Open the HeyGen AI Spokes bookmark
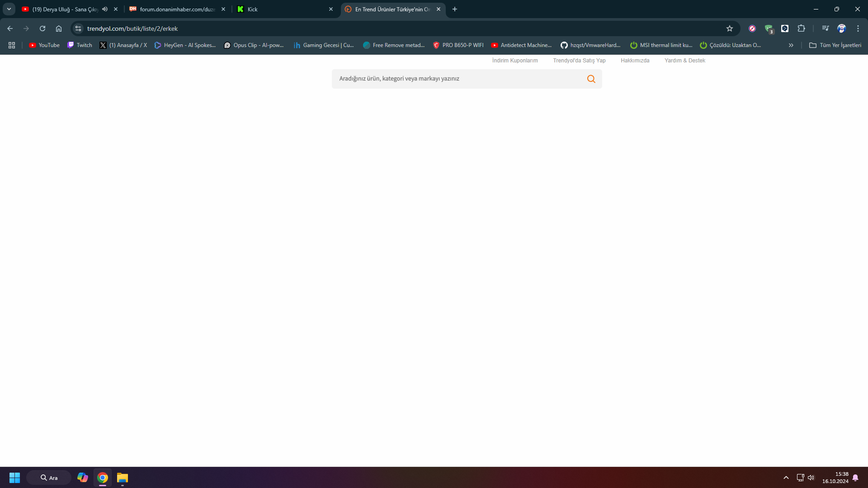This screenshot has width=868, height=488. [185, 45]
